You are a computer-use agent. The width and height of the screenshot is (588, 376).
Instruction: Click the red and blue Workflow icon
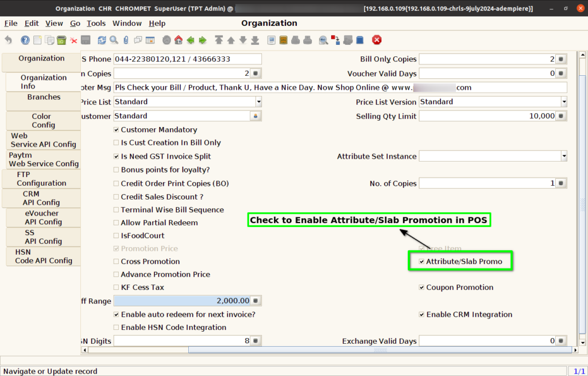pyautogui.click(x=335, y=40)
